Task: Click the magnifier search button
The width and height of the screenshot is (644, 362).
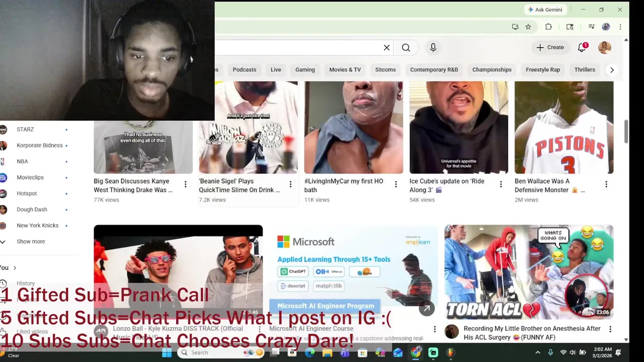Action: click(406, 48)
